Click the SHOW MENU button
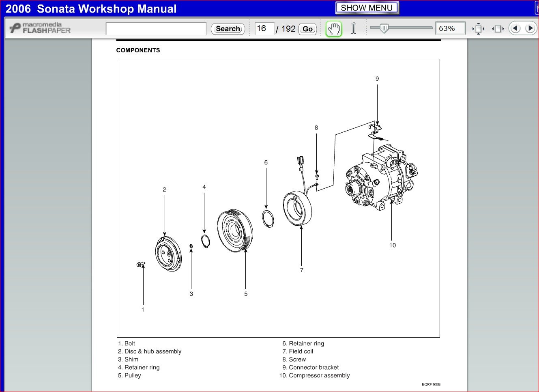Viewport: 539px width, 392px height. (367, 8)
